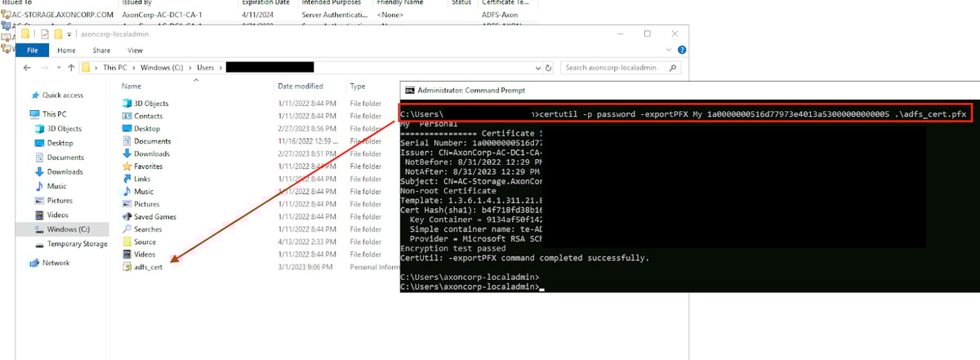Open the Customize Quick Access Toolbar dropdown
980x360 pixels.
(69, 33)
